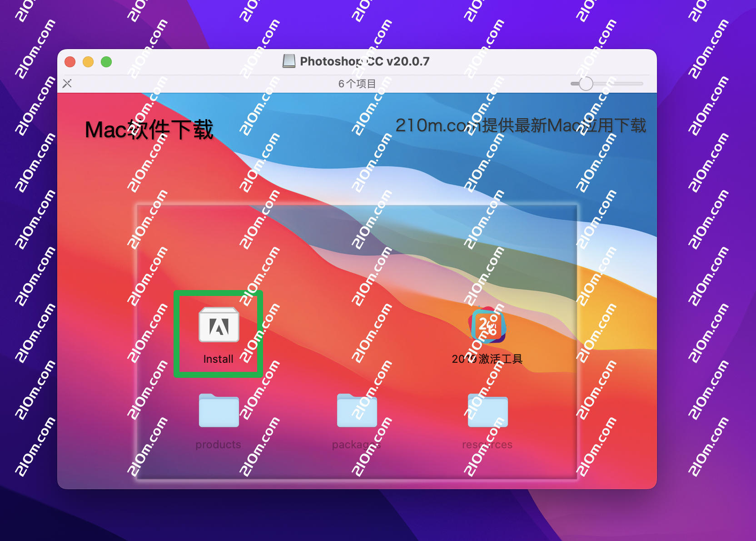Image resolution: width=756 pixels, height=541 pixels.
Task: Click the 6个项目 item count text
Action: 357,84
